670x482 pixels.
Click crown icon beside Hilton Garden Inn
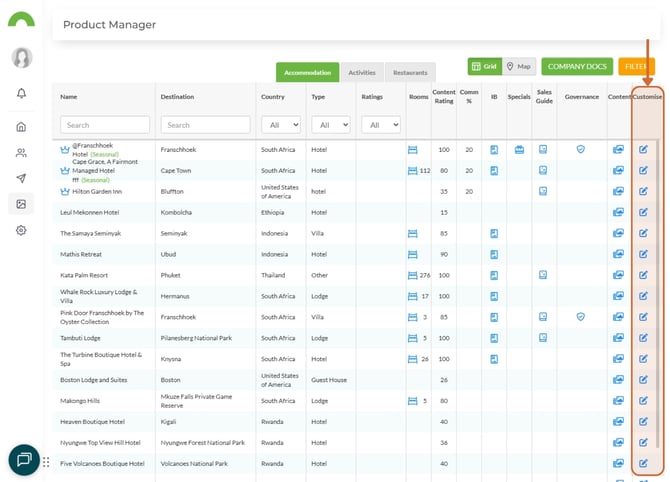click(x=65, y=191)
